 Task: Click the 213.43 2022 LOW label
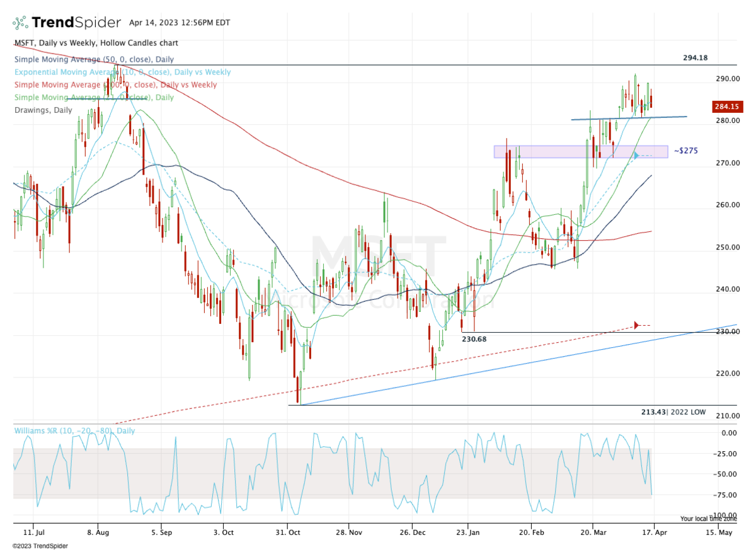coord(673,411)
